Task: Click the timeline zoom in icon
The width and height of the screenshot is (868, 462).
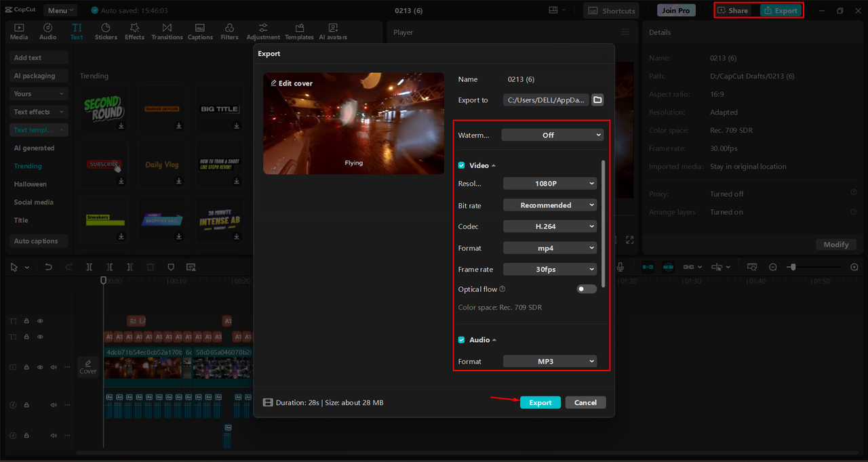Action: point(854,268)
